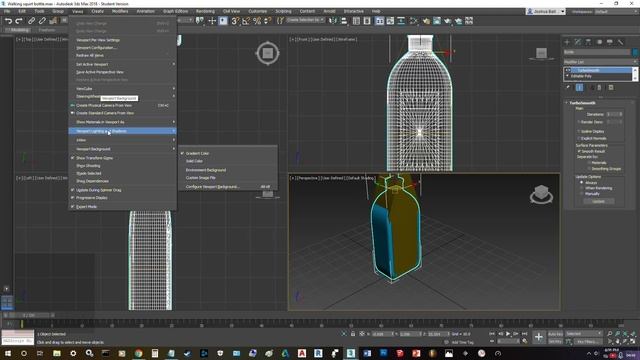Choose Redraw All Views
The image size is (640, 360).
122,55
